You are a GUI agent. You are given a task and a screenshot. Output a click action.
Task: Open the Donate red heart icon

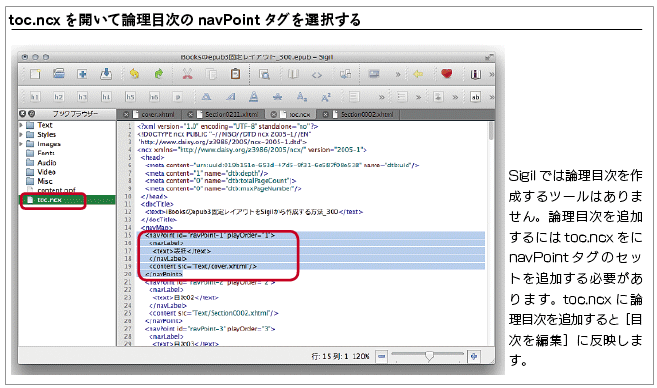point(447,74)
